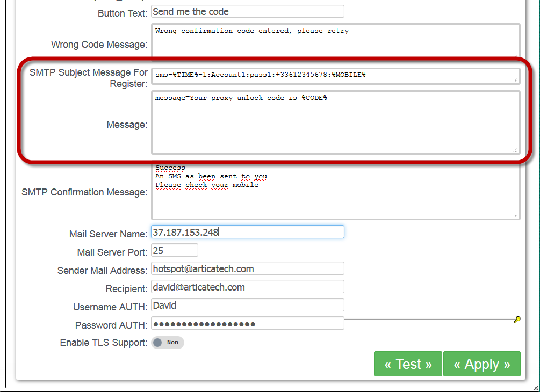
Task: Click the word 'Success' in the confirmation message
Action: pyautogui.click(x=170, y=168)
